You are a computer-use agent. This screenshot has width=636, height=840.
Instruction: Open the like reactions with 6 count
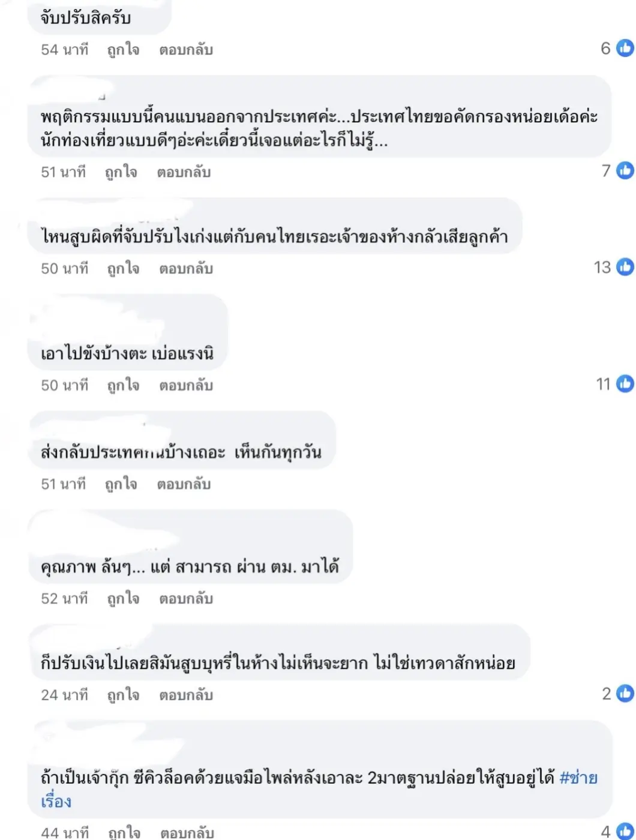click(x=617, y=48)
